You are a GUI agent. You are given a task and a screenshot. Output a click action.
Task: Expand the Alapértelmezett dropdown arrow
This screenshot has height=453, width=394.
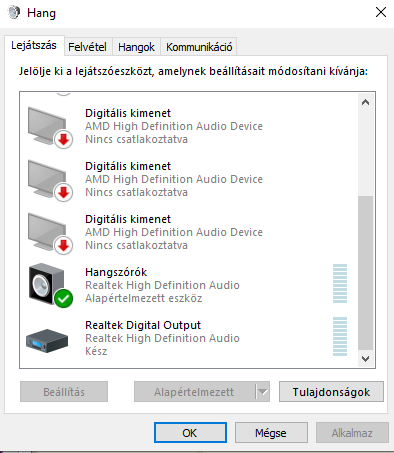click(263, 392)
